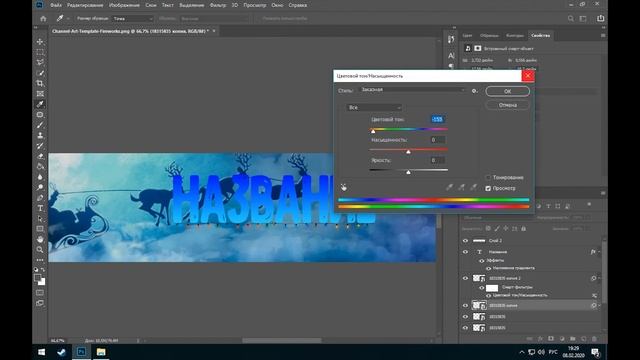Enable the Тонирование checkbox
The width and height of the screenshot is (640, 360).
(x=488, y=178)
